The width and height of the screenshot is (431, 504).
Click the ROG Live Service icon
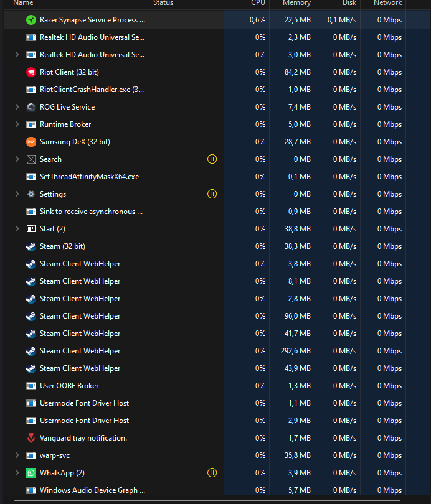pos(31,107)
